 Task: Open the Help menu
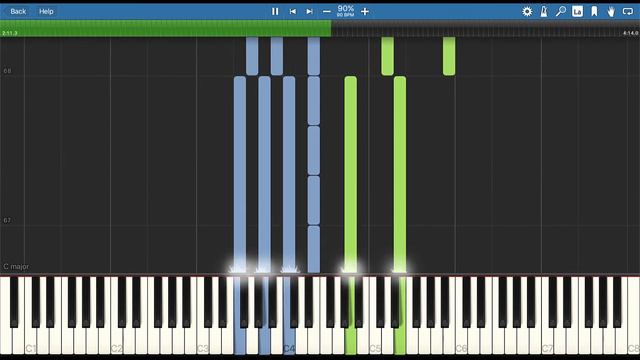coord(46,11)
